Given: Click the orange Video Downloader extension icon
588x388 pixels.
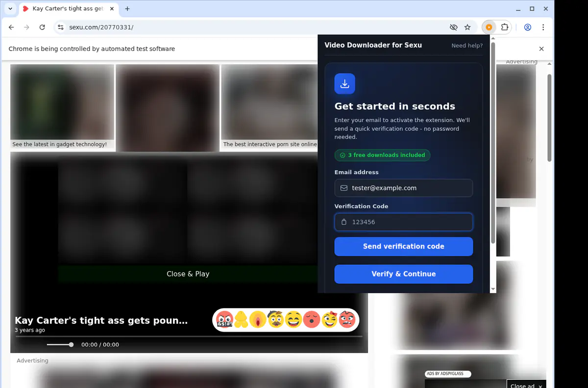Looking at the screenshot, I should [x=489, y=27].
